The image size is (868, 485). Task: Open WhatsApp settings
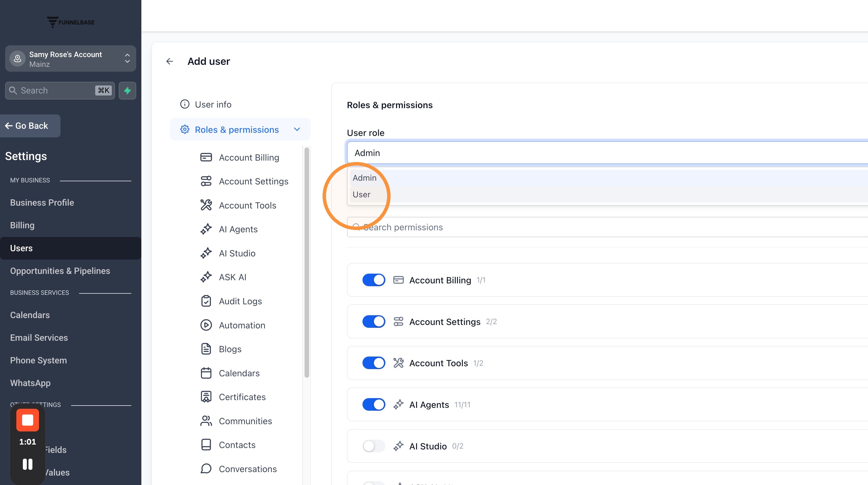tap(30, 383)
